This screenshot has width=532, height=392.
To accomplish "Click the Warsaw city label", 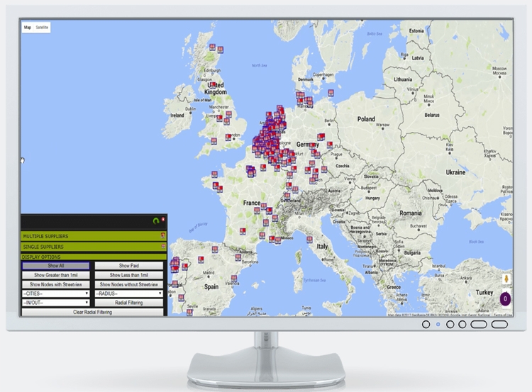I will coord(383,125).
